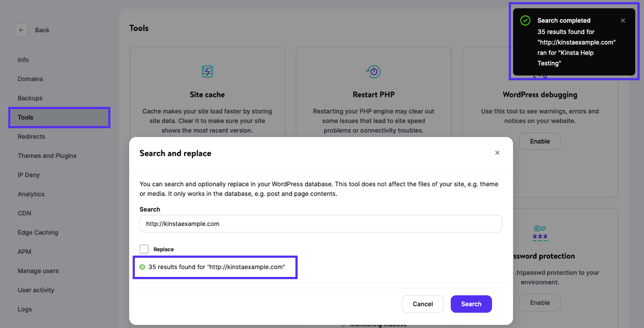Image resolution: width=644 pixels, height=328 pixels.
Task: Cancel the search and replace
Action: [423, 304]
